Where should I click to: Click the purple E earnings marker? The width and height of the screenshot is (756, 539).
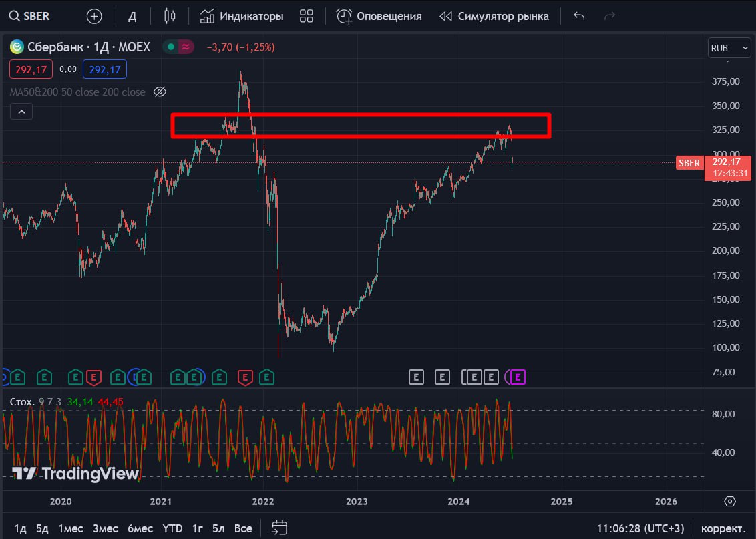(518, 377)
